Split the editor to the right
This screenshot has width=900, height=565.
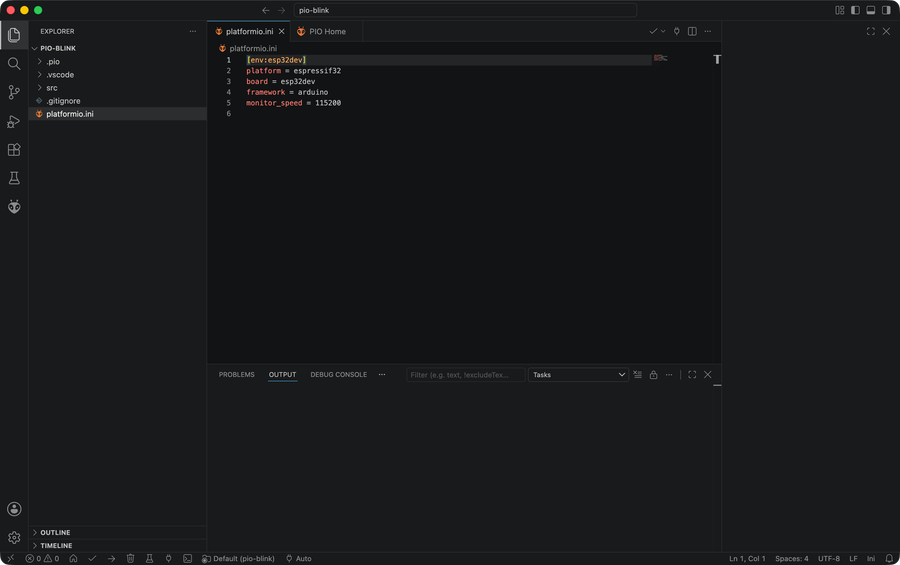pyautogui.click(x=692, y=31)
